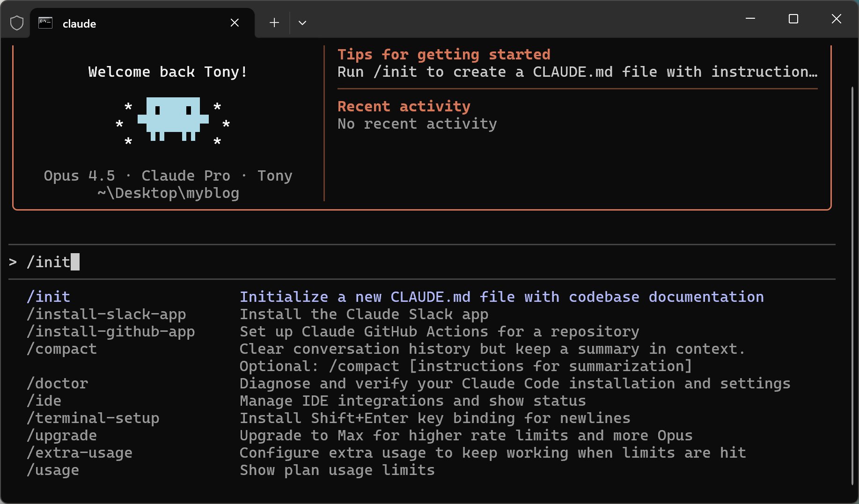Open a new terminal tab with plus
This screenshot has height=504, width=859.
pos(274,23)
